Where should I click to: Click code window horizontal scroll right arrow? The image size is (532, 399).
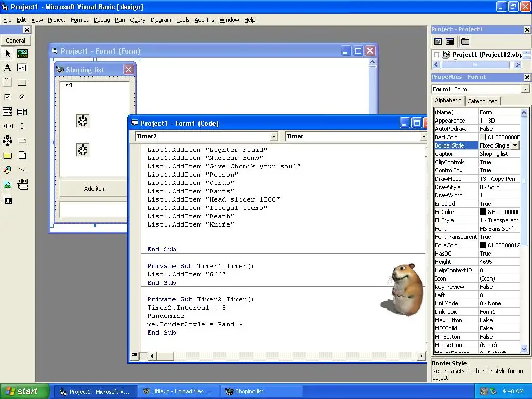coord(421,356)
